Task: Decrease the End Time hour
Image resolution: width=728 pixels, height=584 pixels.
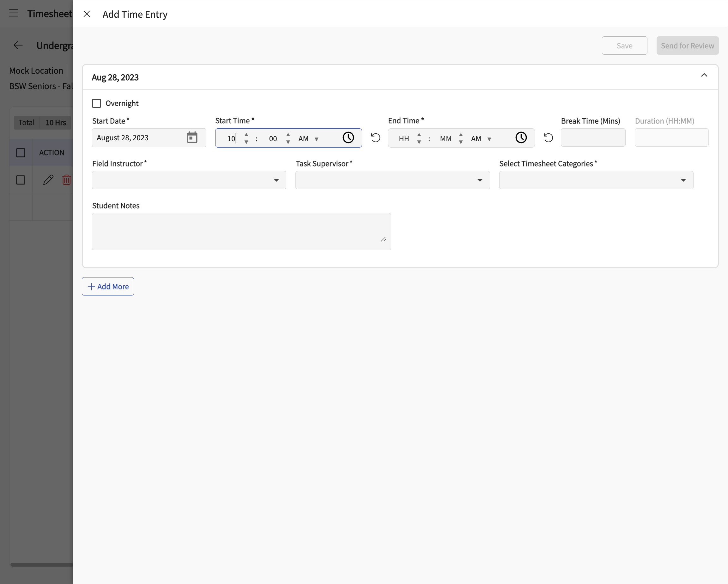Action: click(x=419, y=142)
